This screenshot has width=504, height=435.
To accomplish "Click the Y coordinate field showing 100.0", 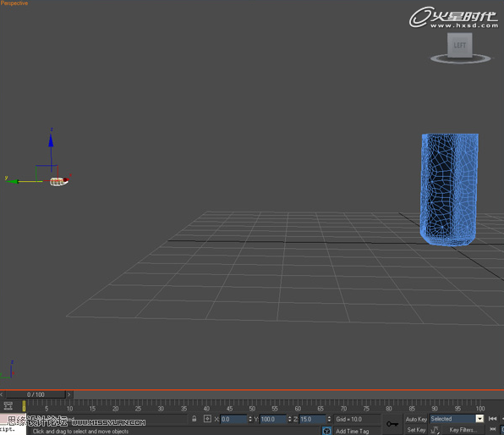I will pos(273,419).
